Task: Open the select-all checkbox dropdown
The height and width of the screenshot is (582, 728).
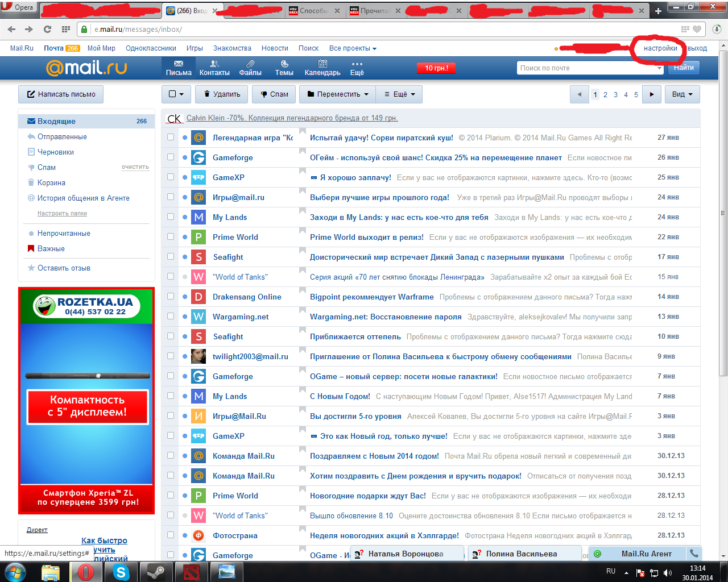Action: coord(176,94)
